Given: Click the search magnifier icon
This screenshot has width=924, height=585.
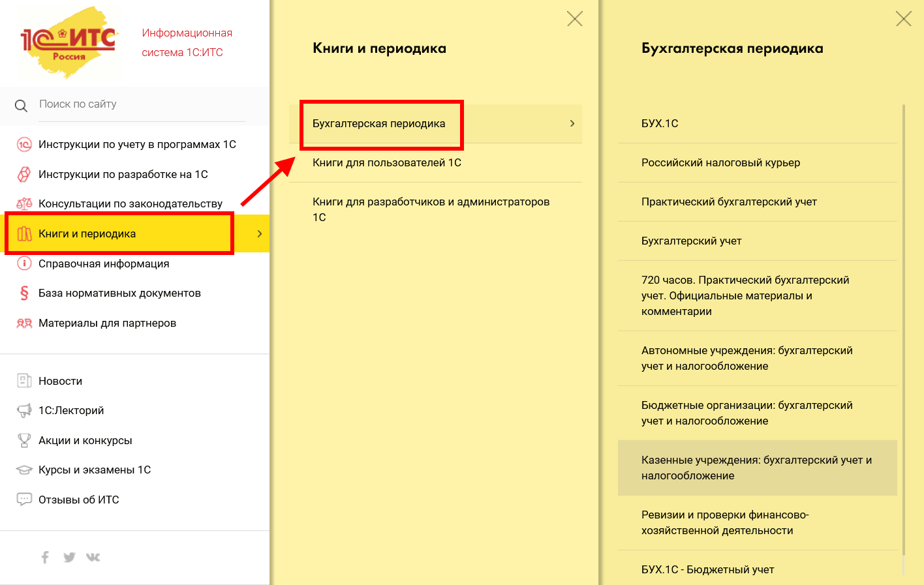Looking at the screenshot, I should 21,106.
